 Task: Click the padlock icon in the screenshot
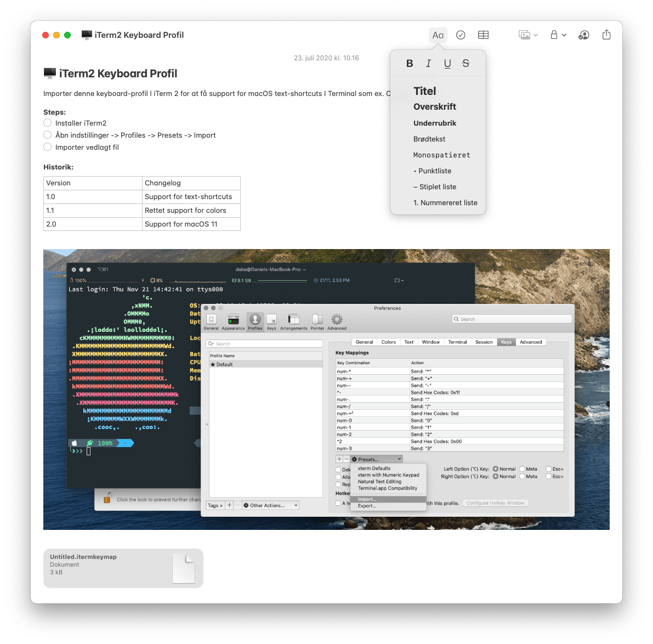point(107,498)
